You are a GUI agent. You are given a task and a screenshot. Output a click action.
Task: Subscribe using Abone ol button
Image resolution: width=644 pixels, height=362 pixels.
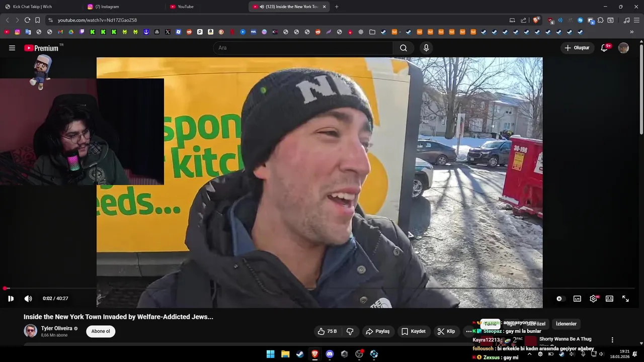[x=101, y=331]
